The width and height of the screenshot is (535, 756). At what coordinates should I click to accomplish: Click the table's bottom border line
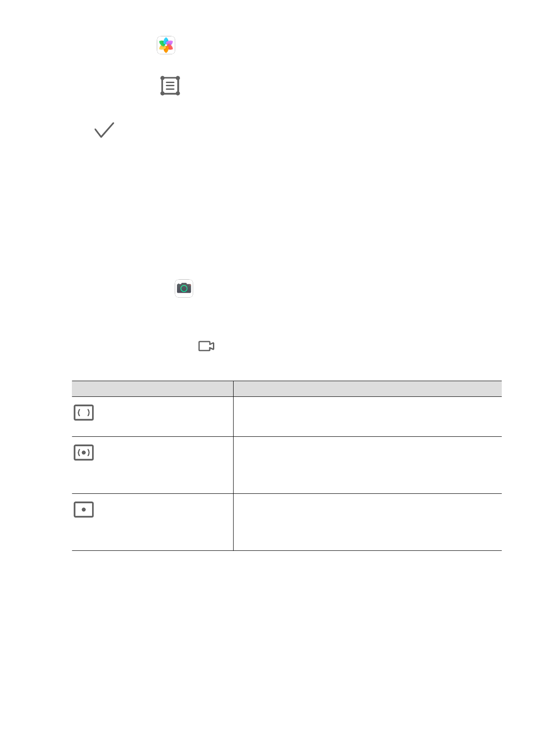287,550
